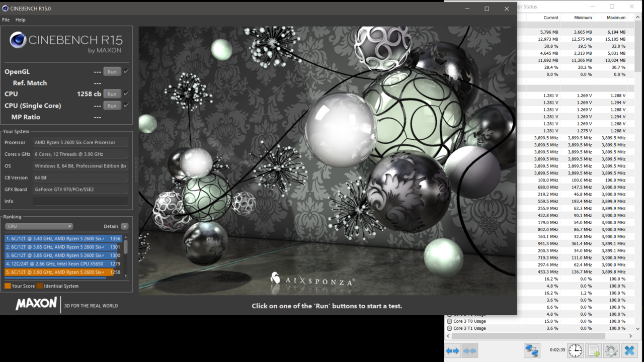Click the Core 3 T1 Usage sensor icon
This screenshot has height=362, width=644.
(x=449, y=328)
